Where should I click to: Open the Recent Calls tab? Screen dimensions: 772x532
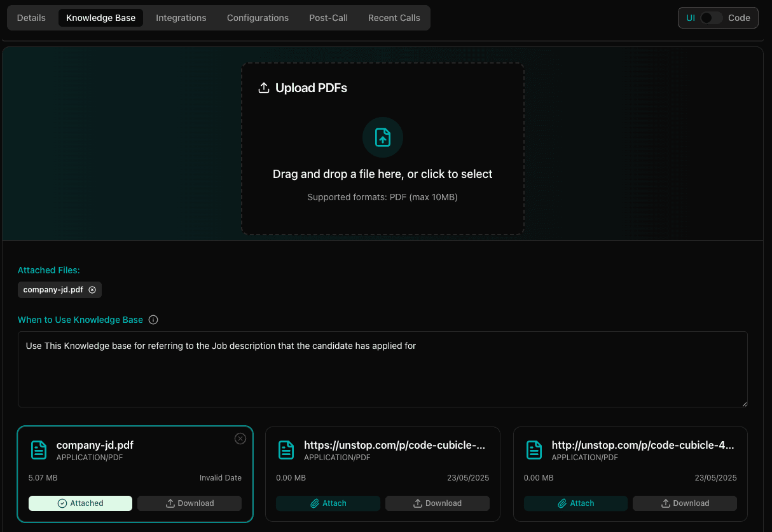394,18
